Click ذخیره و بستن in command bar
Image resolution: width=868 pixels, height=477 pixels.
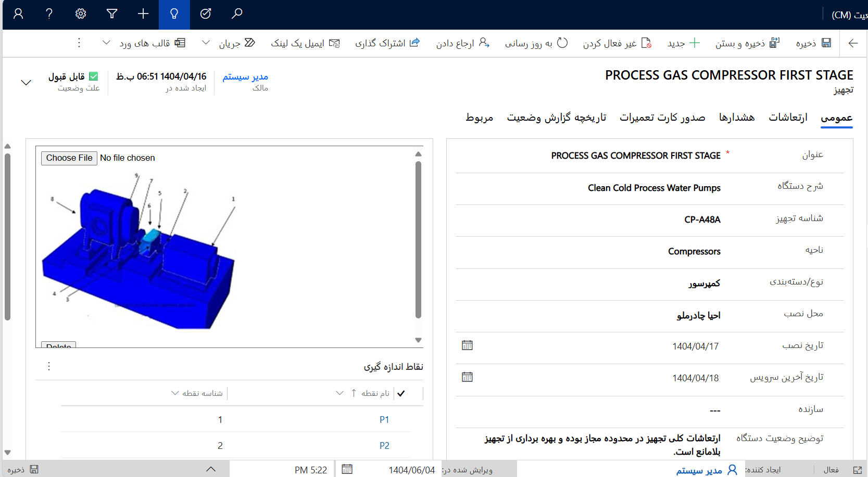(747, 43)
